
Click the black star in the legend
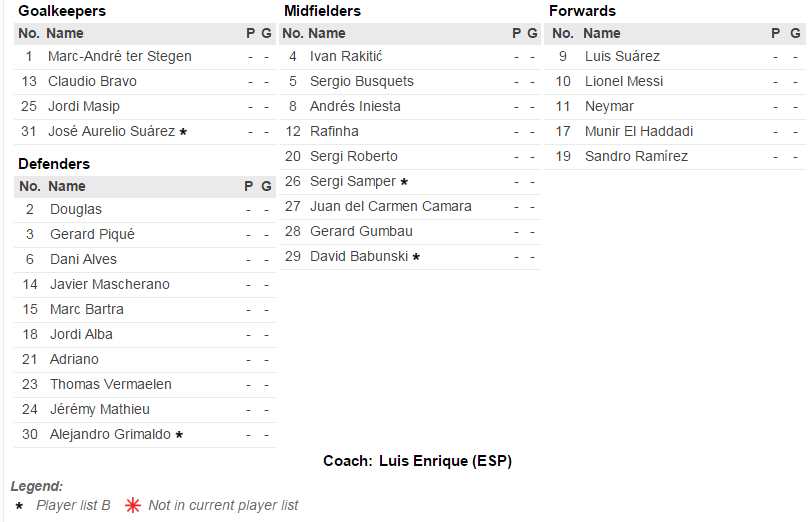coord(19,506)
